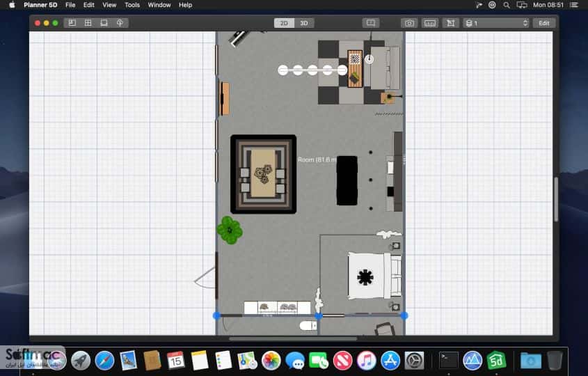Open the catalog panel icon in toolbar
Image resolution: width=588 pixels, height=376 pixels.
click(370, 23)
